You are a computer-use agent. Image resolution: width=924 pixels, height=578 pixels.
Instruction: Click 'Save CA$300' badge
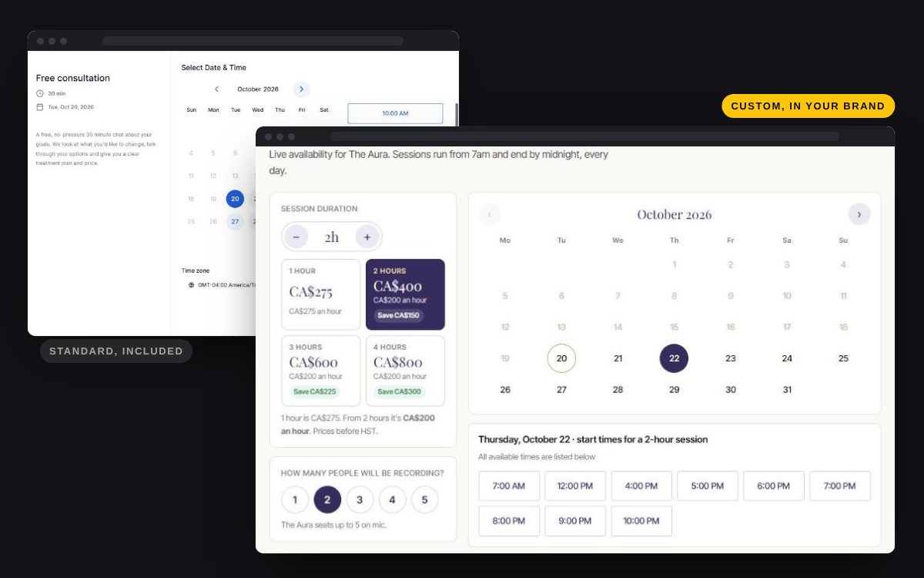[398, 391]
